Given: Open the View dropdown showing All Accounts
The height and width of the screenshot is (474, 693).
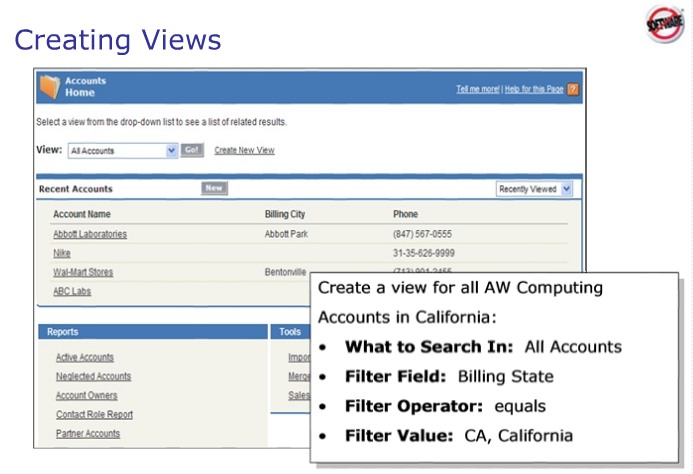Looking at the screenshot, I should tap(122, 151).
